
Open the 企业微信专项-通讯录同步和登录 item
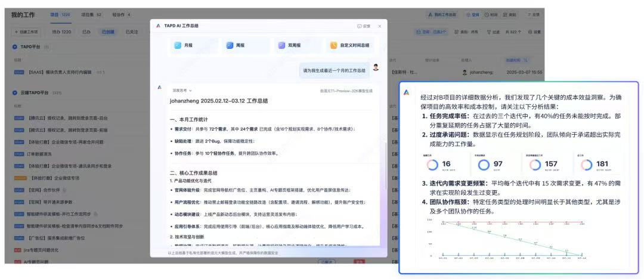[69, 166]
